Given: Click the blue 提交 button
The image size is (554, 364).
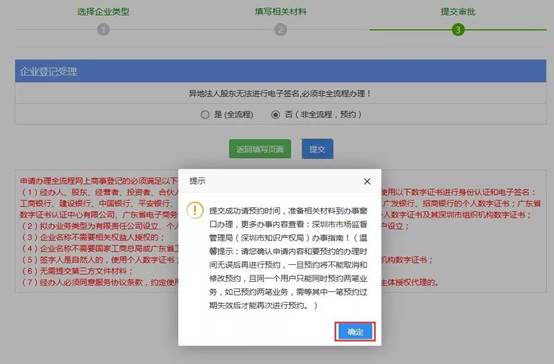Looking at the screenshot, I should pyautogui.click(x=317, y=149).
